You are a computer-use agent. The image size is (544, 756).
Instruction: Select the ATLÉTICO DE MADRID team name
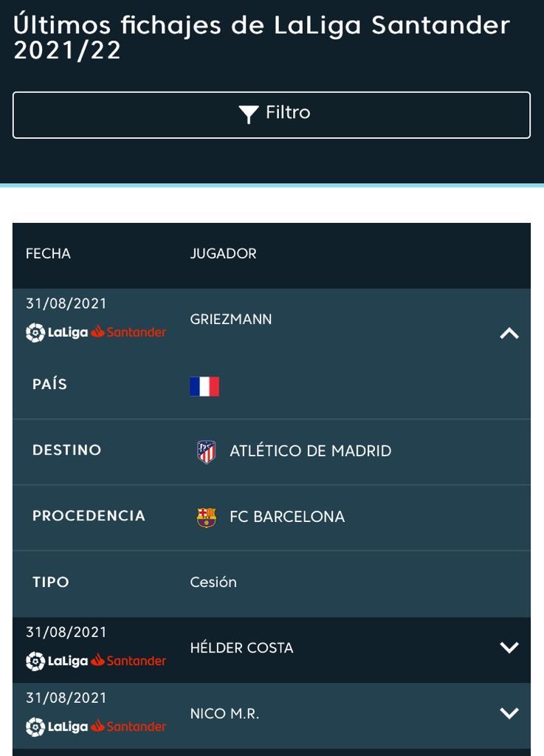click(x=310, y=451)
